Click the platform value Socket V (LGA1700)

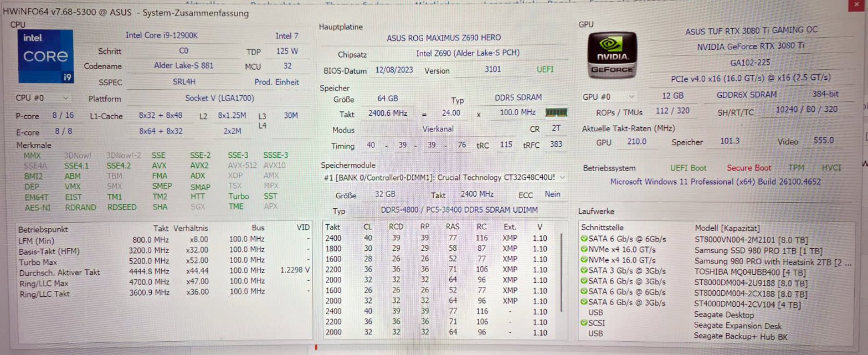tap(219, 98)
